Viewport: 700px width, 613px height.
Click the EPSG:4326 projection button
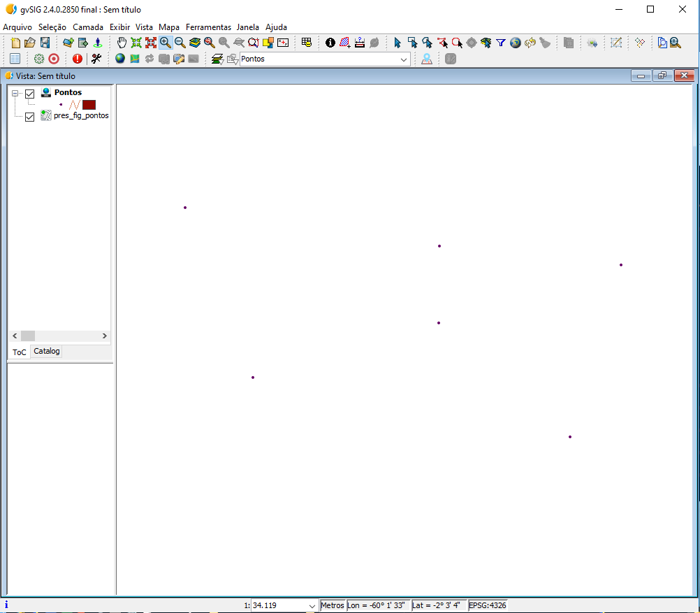[x=488, y=605]
